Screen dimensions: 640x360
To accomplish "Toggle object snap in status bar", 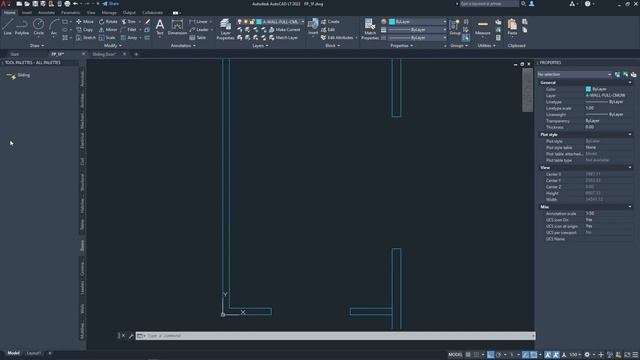I will click(533, 355).
